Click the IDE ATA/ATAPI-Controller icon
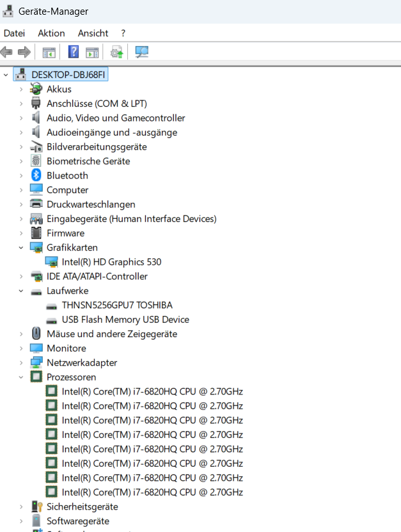 36,276
